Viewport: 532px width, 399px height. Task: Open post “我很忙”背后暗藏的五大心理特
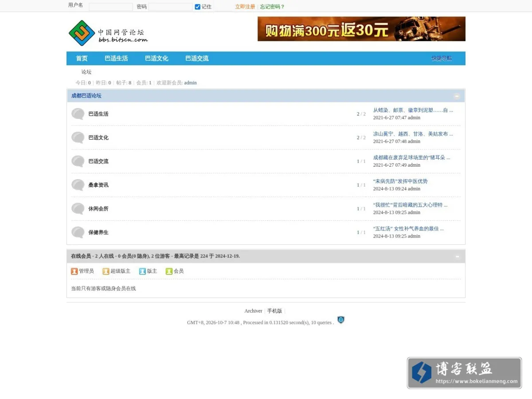[x=411, y=205]
